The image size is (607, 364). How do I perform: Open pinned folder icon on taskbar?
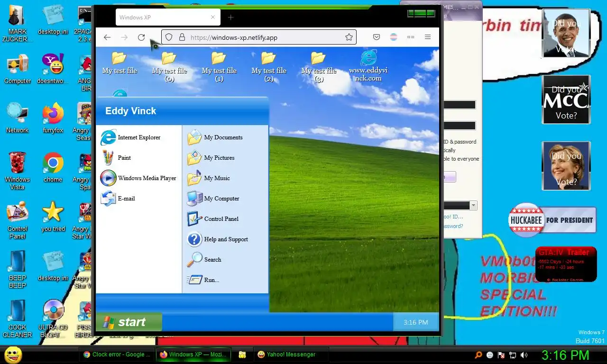242,355
